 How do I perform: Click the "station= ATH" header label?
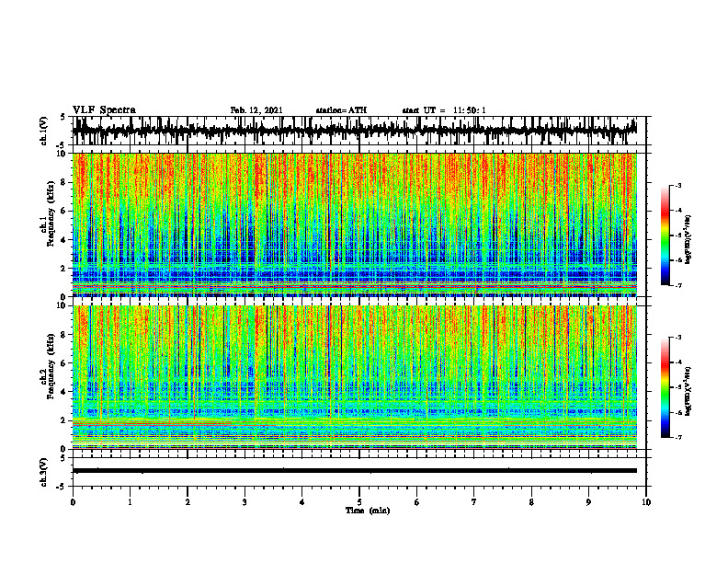(x=341, y=110)
